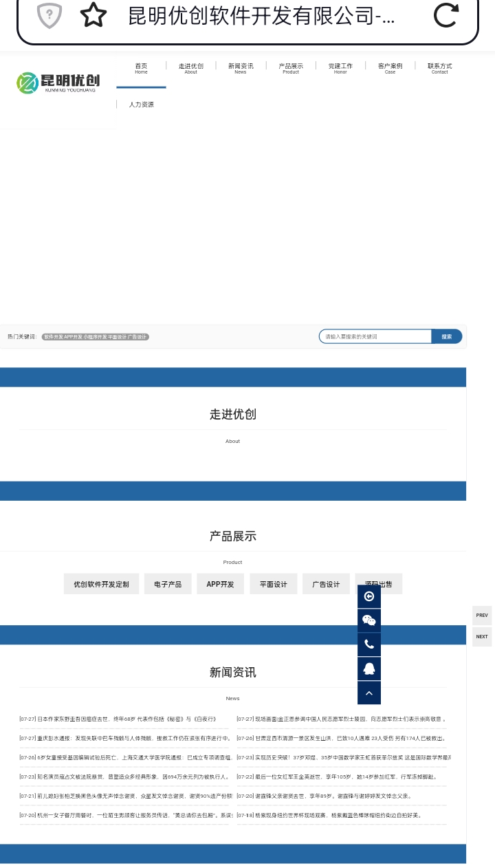The height and width of the screenshot is (868, 495).
Task: Click the PREV button
Action: [482, 616]
